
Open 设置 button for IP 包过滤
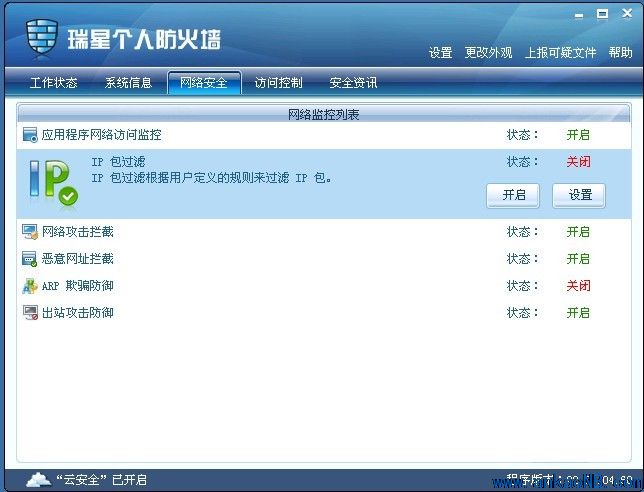(x=579, y=195)
